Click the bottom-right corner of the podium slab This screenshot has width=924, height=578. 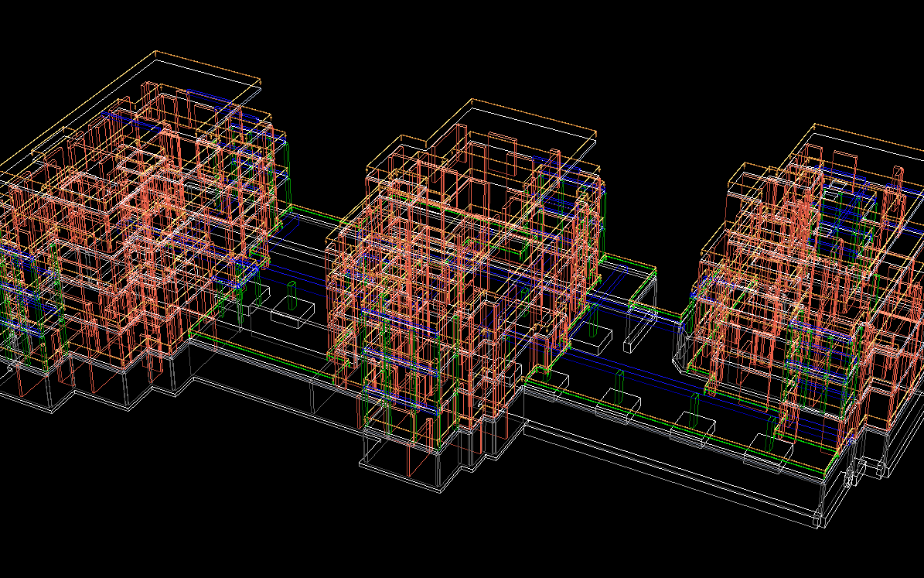click(x=818, y=526)
